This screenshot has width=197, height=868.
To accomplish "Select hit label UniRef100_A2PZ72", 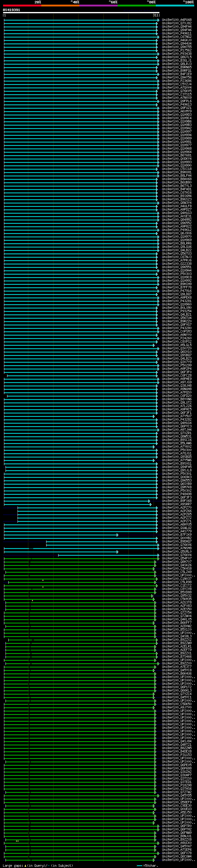I will [x=177, y=518].
